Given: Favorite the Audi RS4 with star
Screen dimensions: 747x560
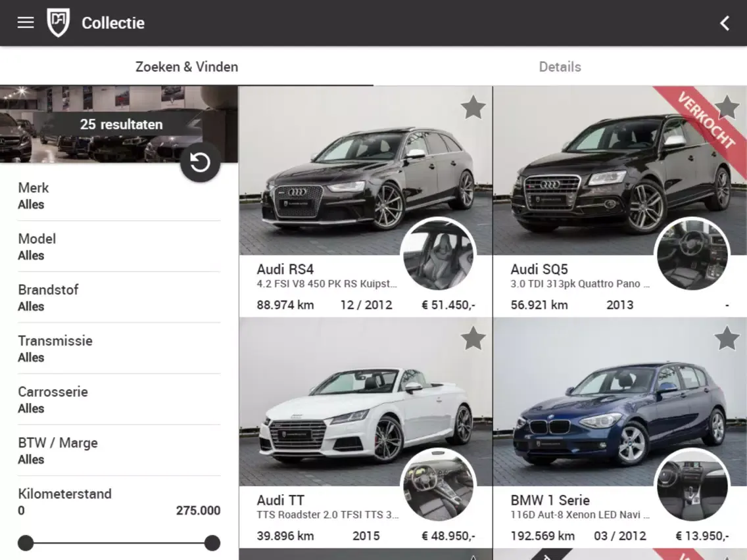Looking at the screenshot, I should pos(473,107).
